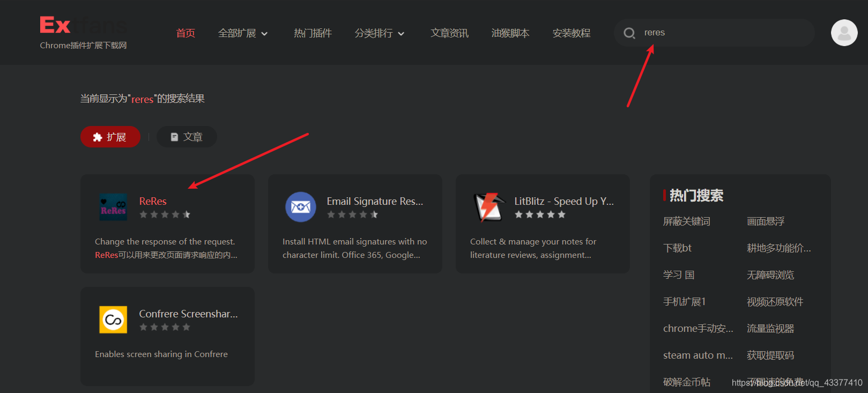Viewport: 868px width, 393px height.
Task: Open the user avatar profile icon
Action: coord(844,33)
